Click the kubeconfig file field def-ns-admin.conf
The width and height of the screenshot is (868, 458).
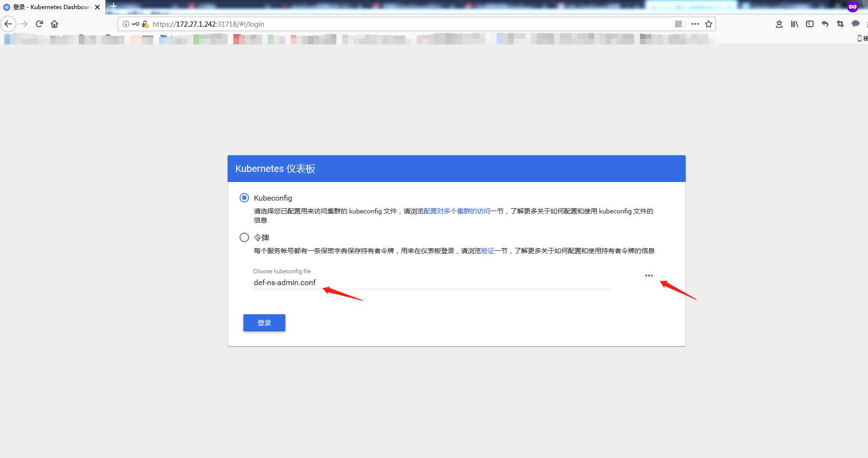pyautogui.click(x=432, y=283)
